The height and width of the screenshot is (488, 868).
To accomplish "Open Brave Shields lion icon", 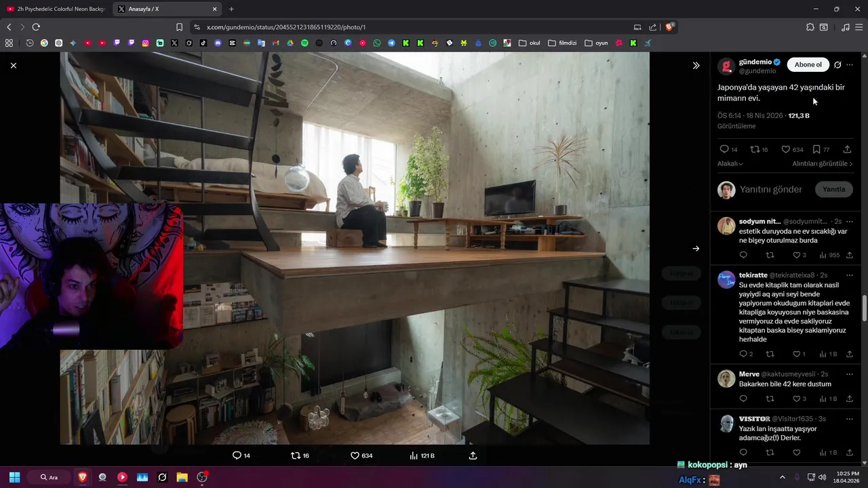I will click(669, 27).
